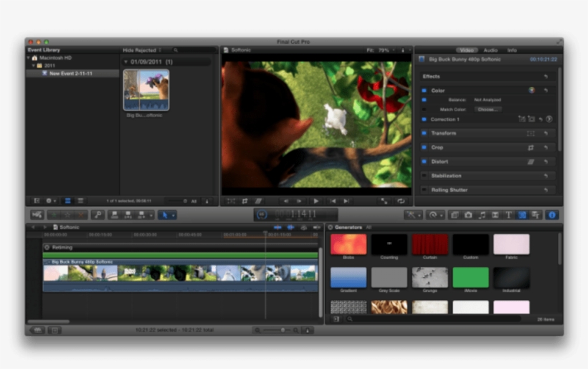Click the Generators search field
Image resolution: width=588 pixels, height=369 pixels.
pyautogui.click(x=435, y=319)
